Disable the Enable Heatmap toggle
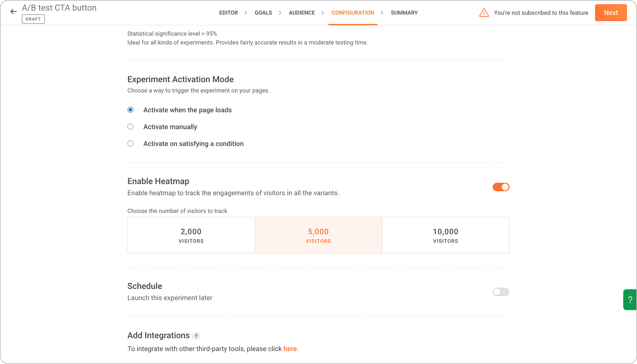The width and height of the screenshot is (637, 364). click(x=501, y=187)
